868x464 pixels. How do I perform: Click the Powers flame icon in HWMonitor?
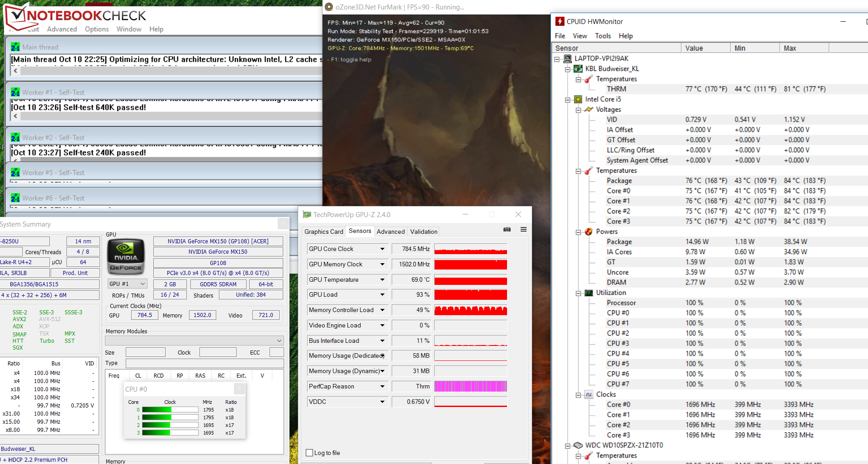[588, 232]
